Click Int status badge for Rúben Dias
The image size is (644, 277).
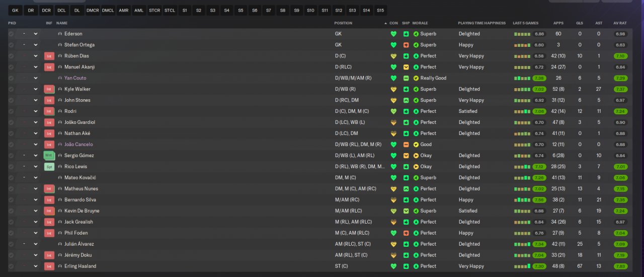tap(49, 56)
